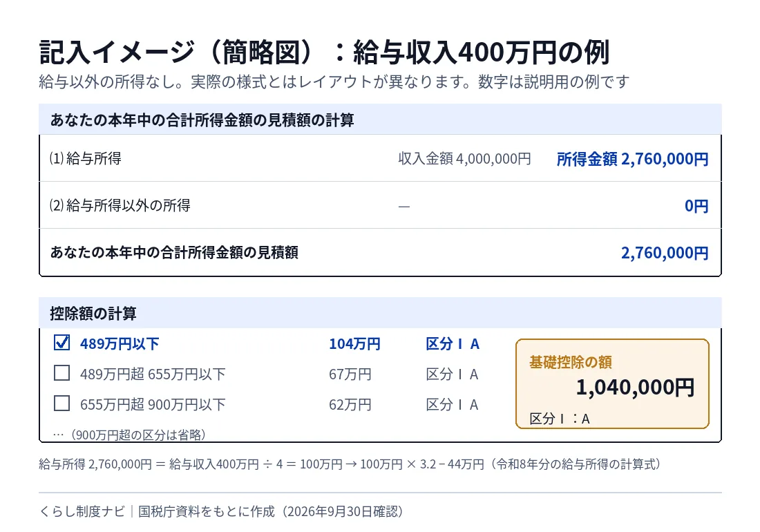Click the 67万円 deduction amount

click(x=350, y=374)
